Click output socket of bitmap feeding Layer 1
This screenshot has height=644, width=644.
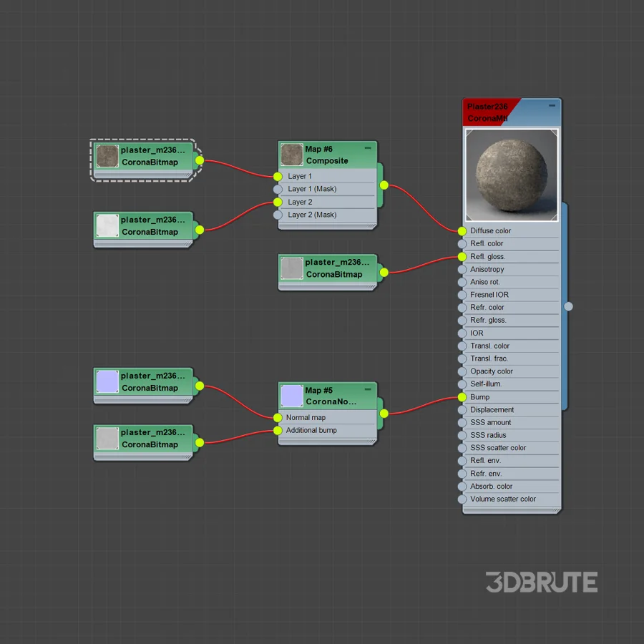(x=200, y=160)
